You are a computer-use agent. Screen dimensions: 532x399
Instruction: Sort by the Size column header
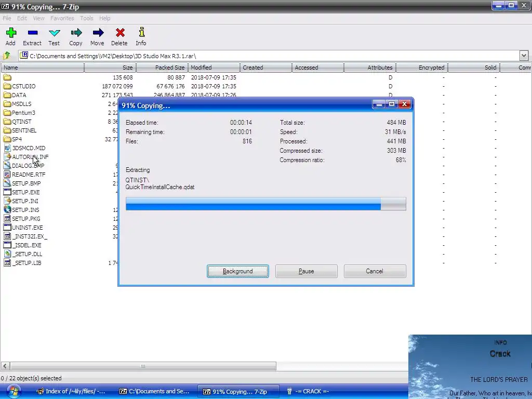[x=110, y=68]
